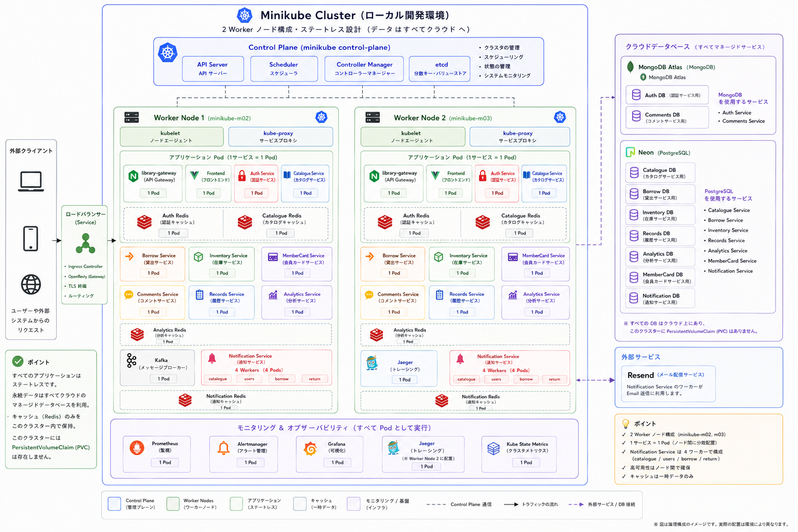Select the server rack icon of Worker Node 2

pyautogui.click(x=373, y=117)
